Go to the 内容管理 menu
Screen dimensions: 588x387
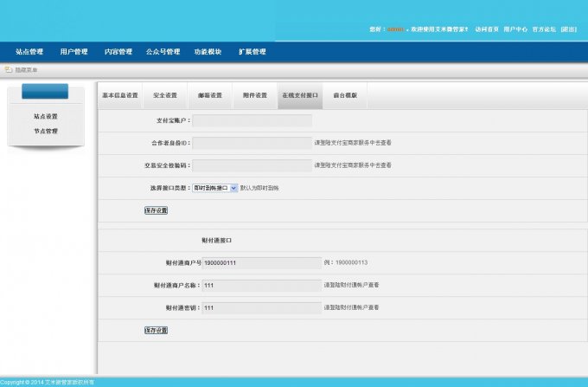click(118, 52)
